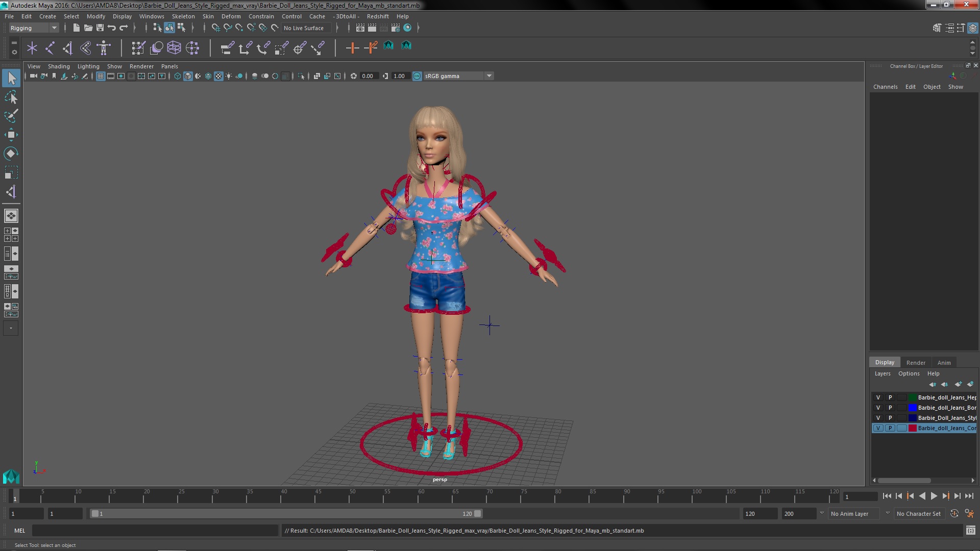Open Options menu in Layer Editor
Viewport: 980px width, 551px height.
point(909,373)
